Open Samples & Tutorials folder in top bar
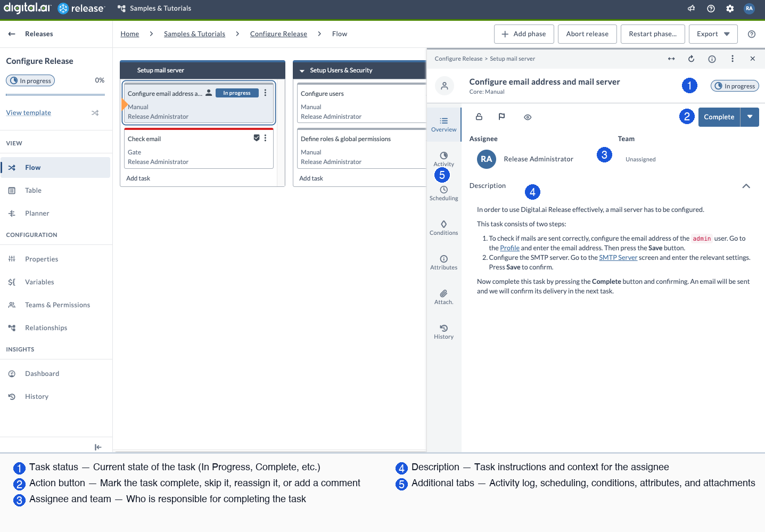Screen dimensions: 765x532 (x=154, y=9)
